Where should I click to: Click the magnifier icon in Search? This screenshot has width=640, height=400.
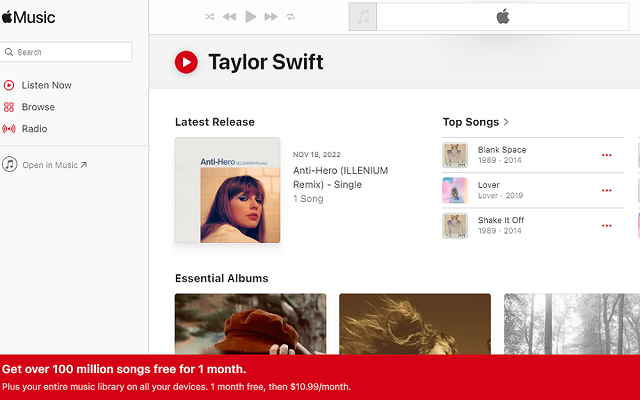[x=9, y=52]
